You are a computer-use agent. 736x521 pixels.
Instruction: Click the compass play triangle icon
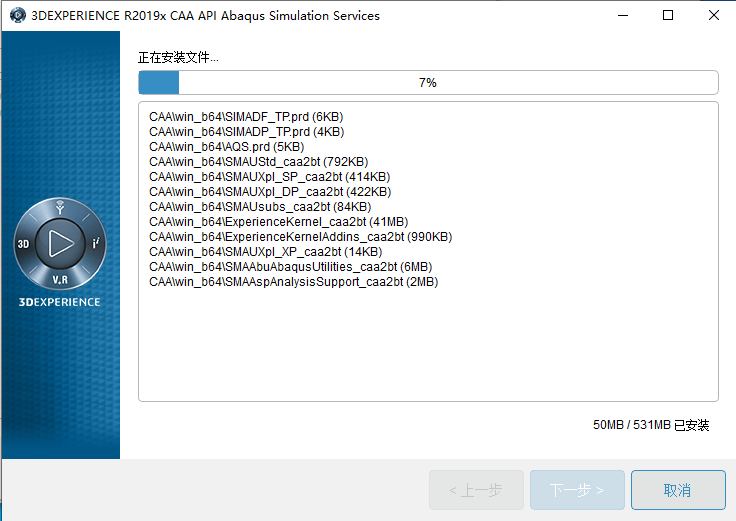61,243
